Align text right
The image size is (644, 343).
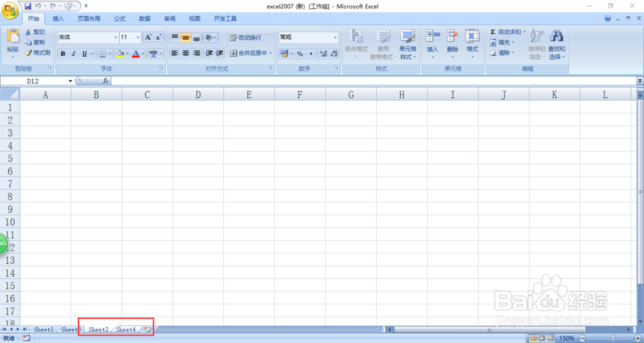point(196,53)
